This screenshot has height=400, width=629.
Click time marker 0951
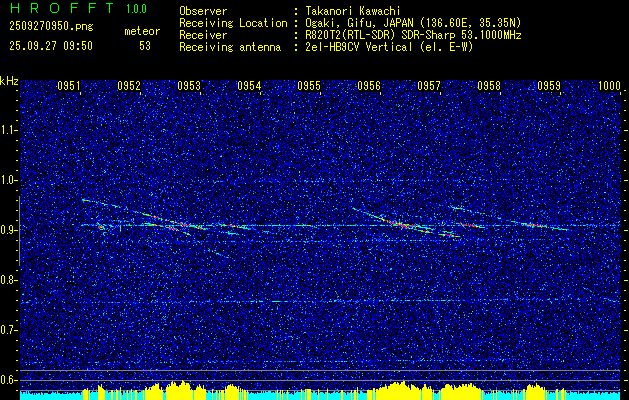(69, 85)
